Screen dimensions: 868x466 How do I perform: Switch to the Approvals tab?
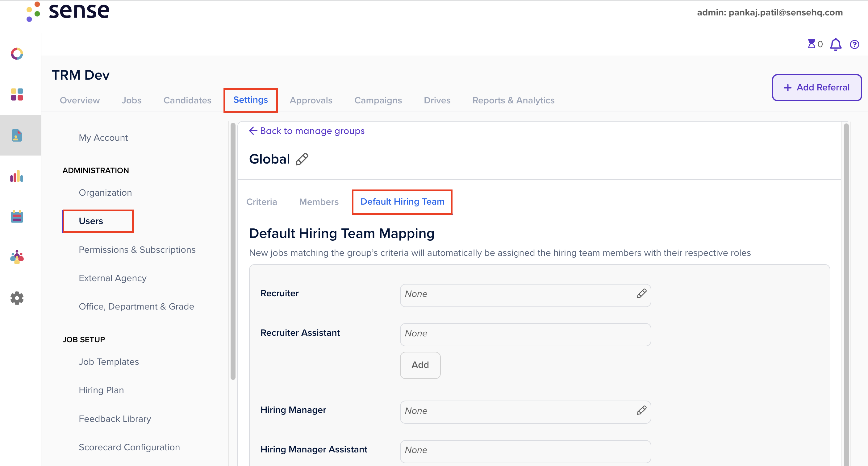coord(311,100)
